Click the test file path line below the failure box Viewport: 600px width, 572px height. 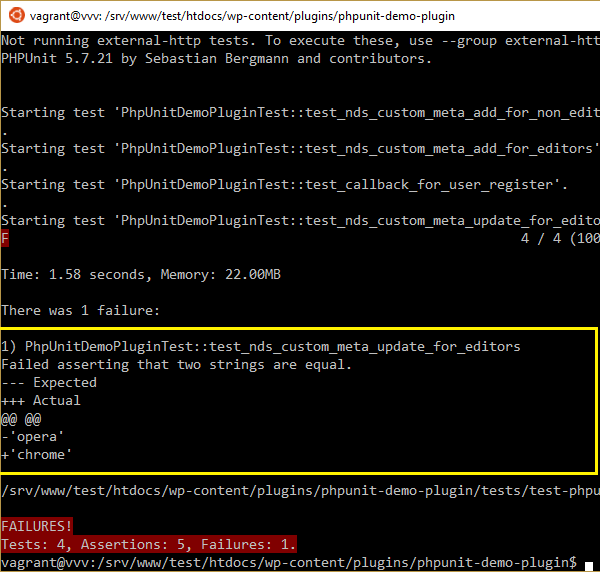point(300,491)
